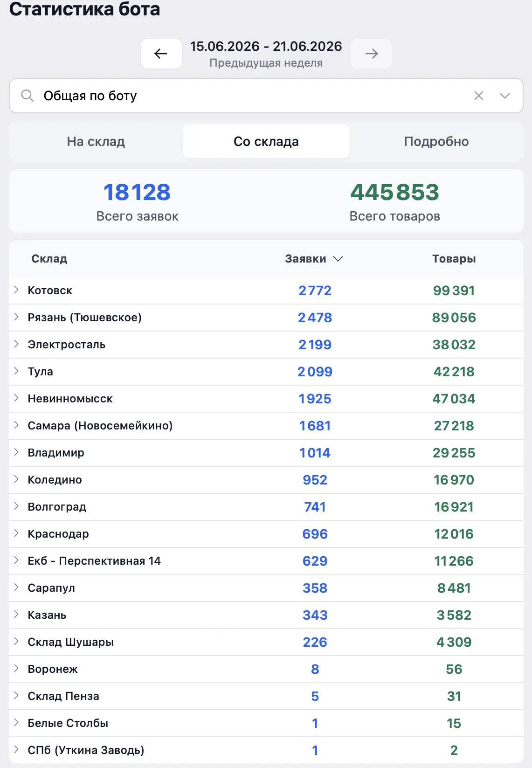Click Сарапул goods value 8481
Image resolution: width=532 pixels, height=768 pixels.
click(454, 588)
